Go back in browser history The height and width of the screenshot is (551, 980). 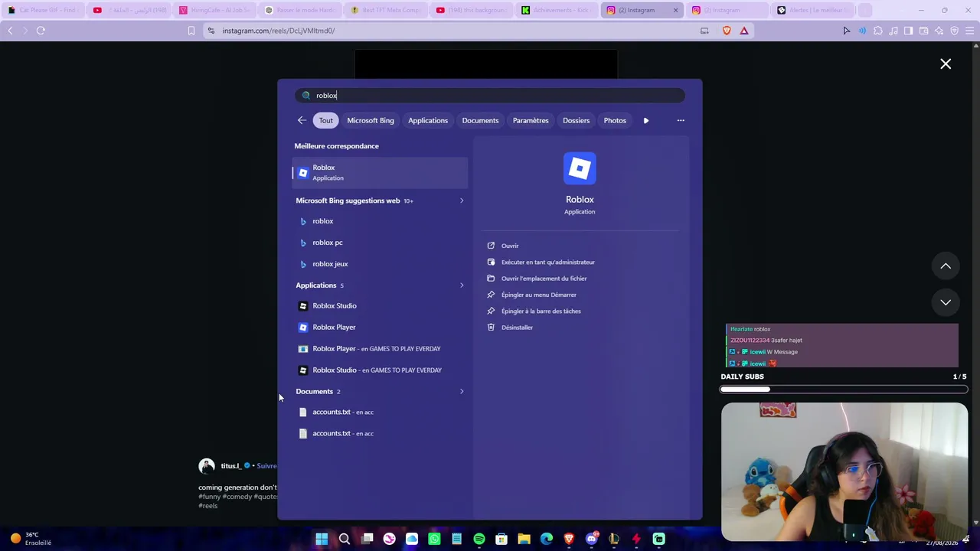tap(10, 31)
